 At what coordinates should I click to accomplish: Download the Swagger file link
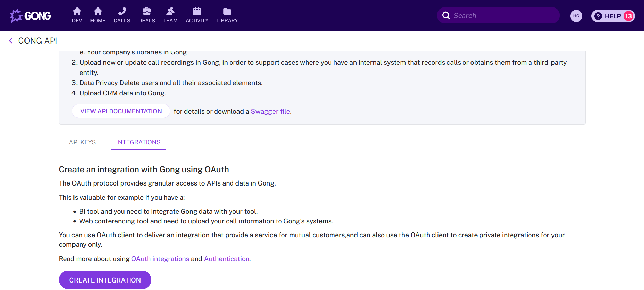click(270, 111)
